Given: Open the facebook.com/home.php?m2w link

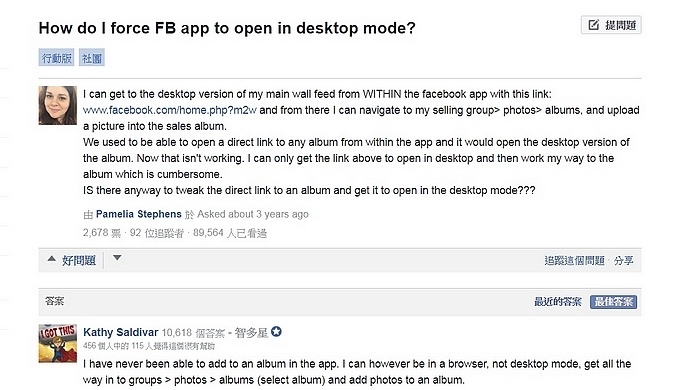Looking at the screenshot, I should [170, 110].
